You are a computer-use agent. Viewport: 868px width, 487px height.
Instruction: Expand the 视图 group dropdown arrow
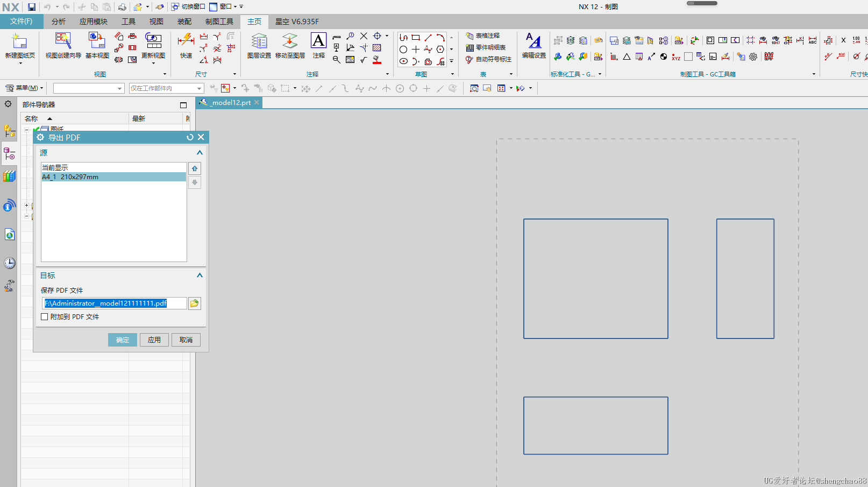[165, 74]
